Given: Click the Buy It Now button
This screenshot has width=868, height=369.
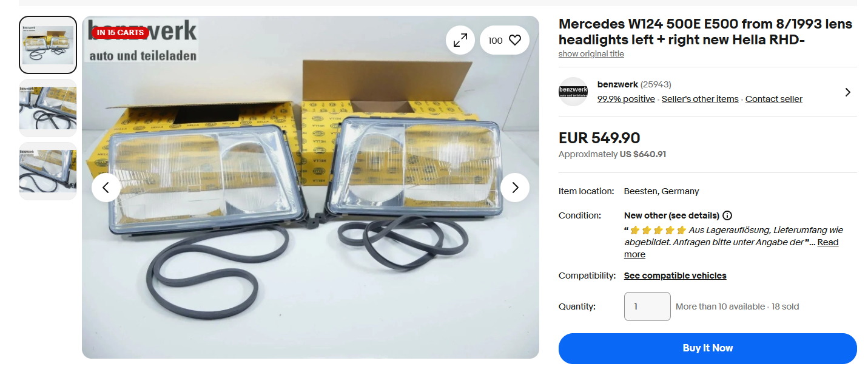Looking at the screenshot, I should [x=707, y=348].
